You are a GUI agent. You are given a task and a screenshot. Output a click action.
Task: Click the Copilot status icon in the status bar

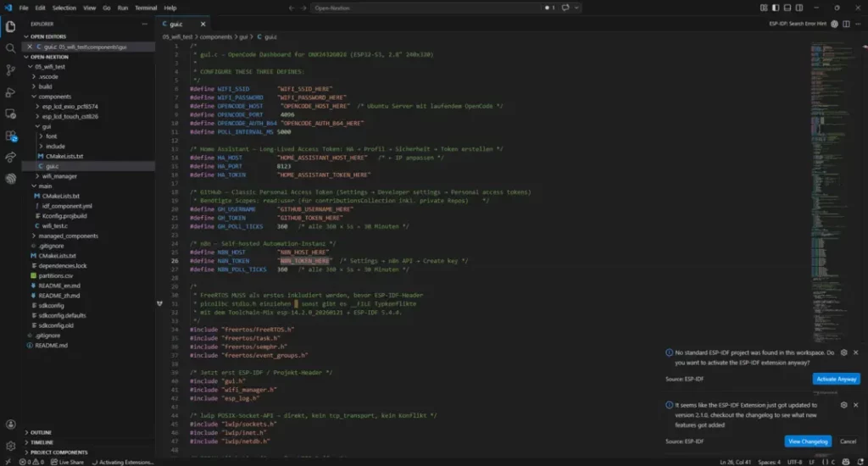click(x=845, y=462)
